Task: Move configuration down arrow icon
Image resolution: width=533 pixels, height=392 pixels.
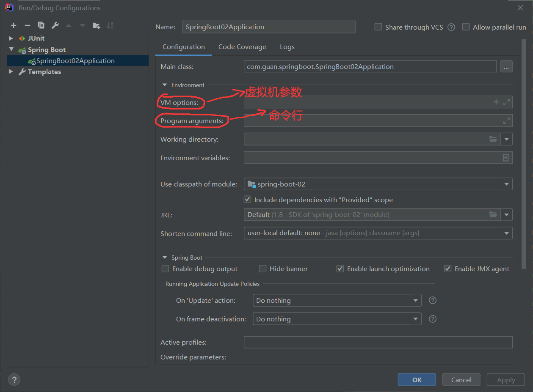Action: (x=83, y=25)
